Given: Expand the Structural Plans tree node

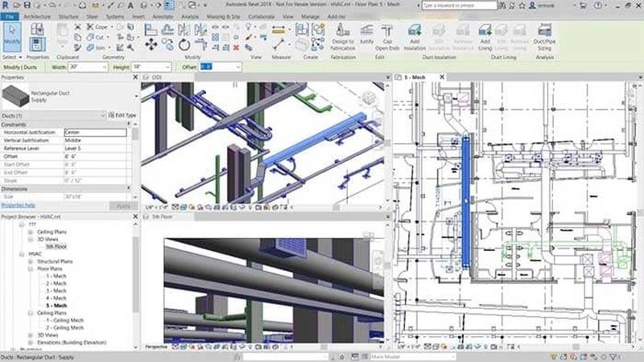Looking at the screenshot, I should (x=31, y=261).
